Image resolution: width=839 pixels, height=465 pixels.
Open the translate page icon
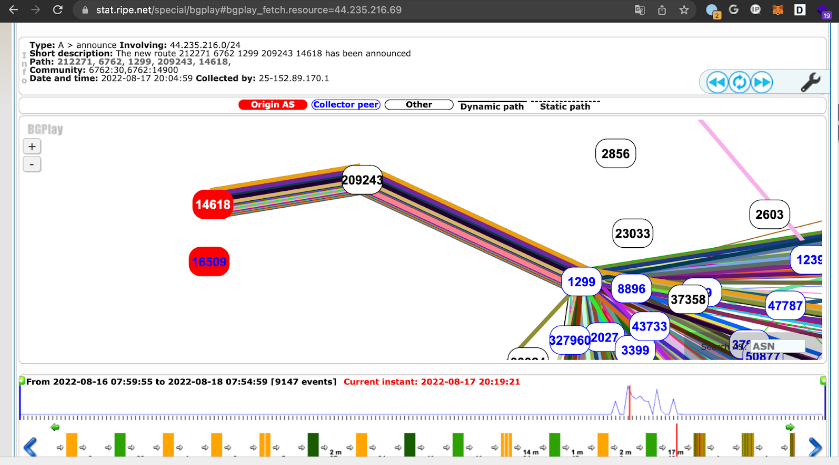[x=639, y=10]
